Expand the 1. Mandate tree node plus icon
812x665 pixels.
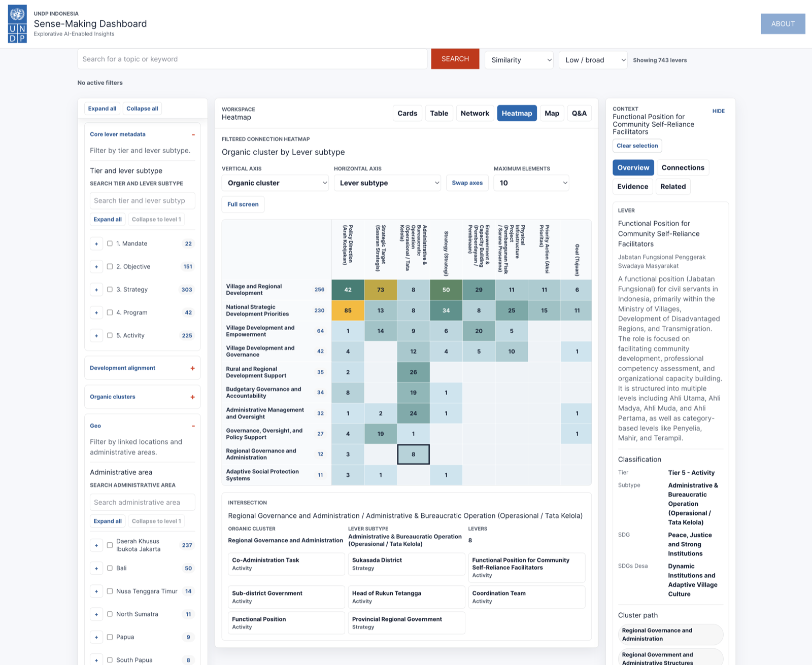[x=96, y=244]
